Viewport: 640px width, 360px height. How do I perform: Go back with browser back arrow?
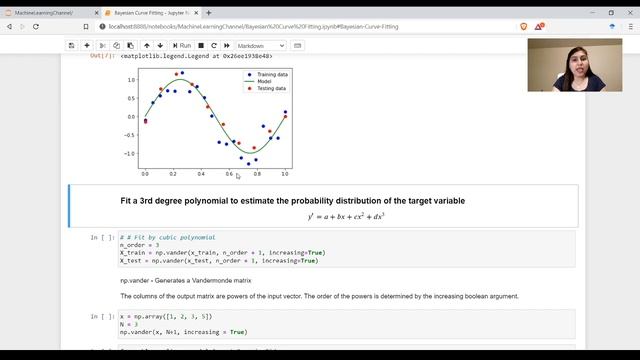pyautogui.click(x=9, y=27)
